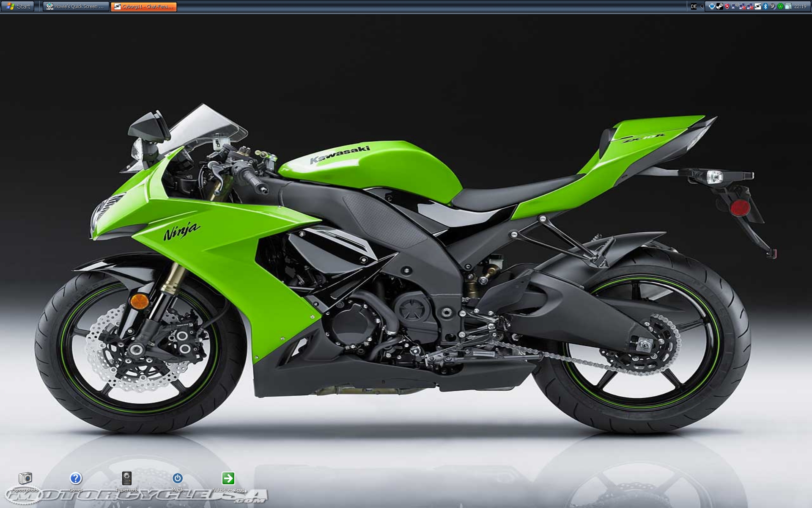Image resolution: width=812 pixels, height=508 pixels.
Task: Click the 22:19 system clock
Action: [800, 6]
